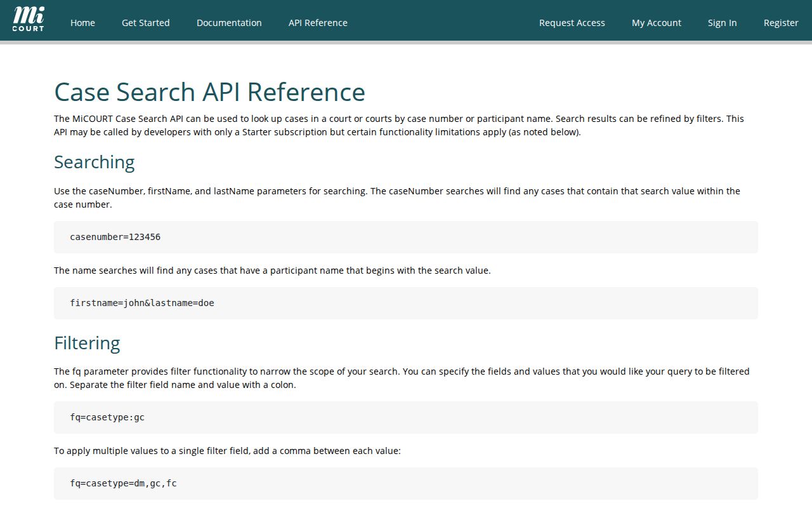Click the fq=casetype:gc code sample
This screenshot has height=508, width=812.
tap(406, 417)
